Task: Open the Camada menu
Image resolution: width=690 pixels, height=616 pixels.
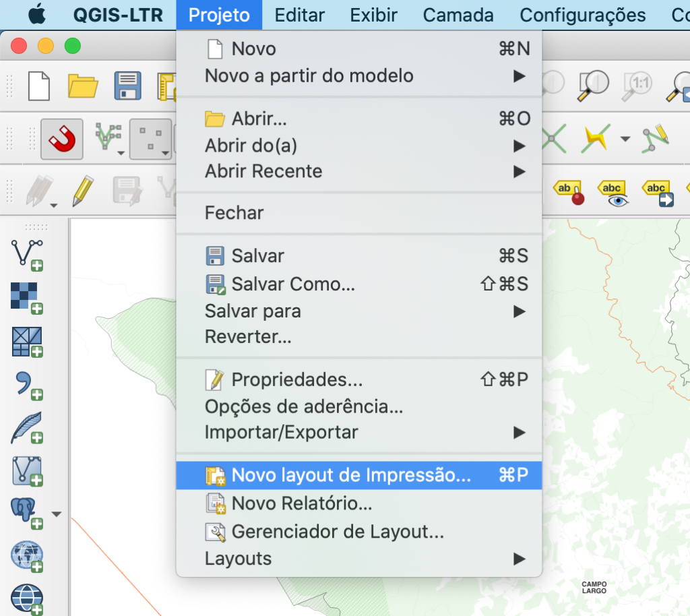Action: pos(458,15)
